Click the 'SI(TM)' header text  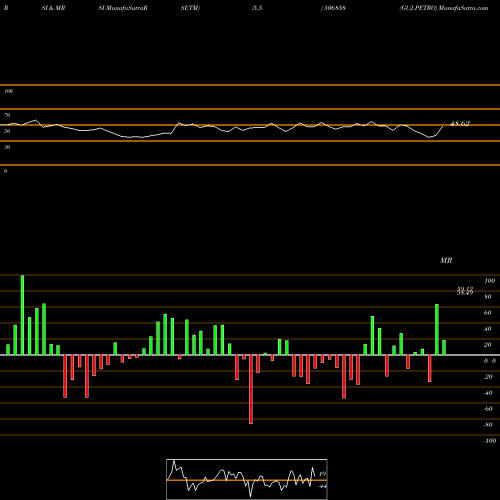tap(190, 8)
